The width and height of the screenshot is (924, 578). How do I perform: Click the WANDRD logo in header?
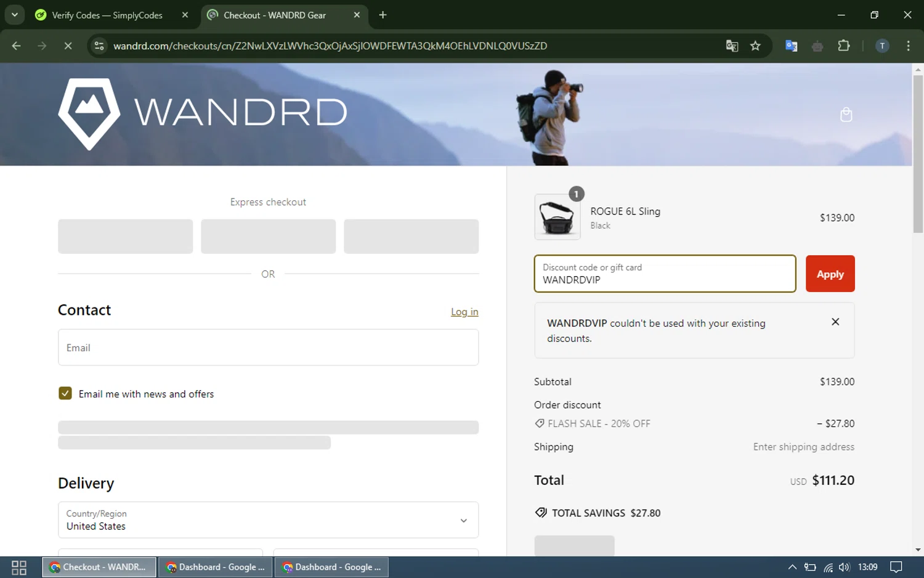pyautogui.click(x=203, y=114)
